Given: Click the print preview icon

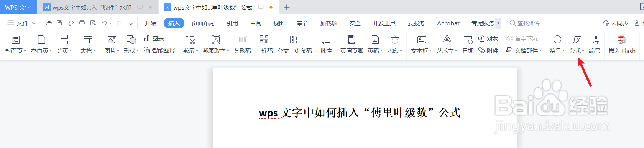Looking at the screenshot, I should pos(93,23).
